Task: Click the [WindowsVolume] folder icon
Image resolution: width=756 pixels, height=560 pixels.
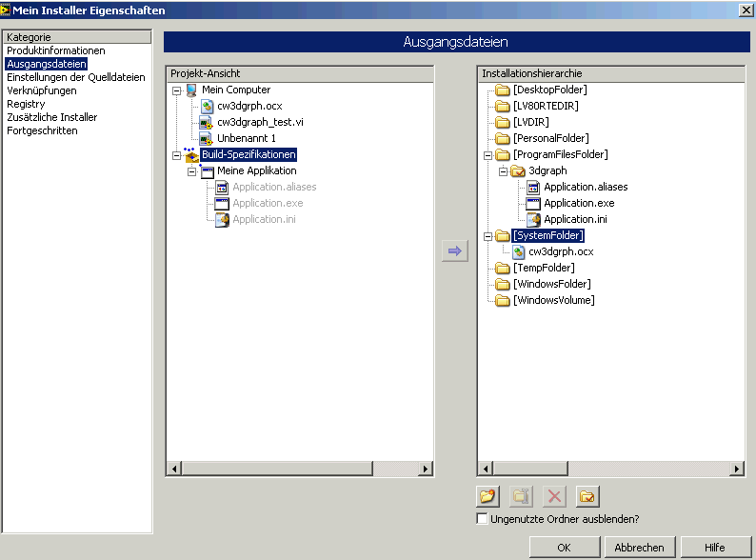Action: pyautogui.click(x=503, y=301)
